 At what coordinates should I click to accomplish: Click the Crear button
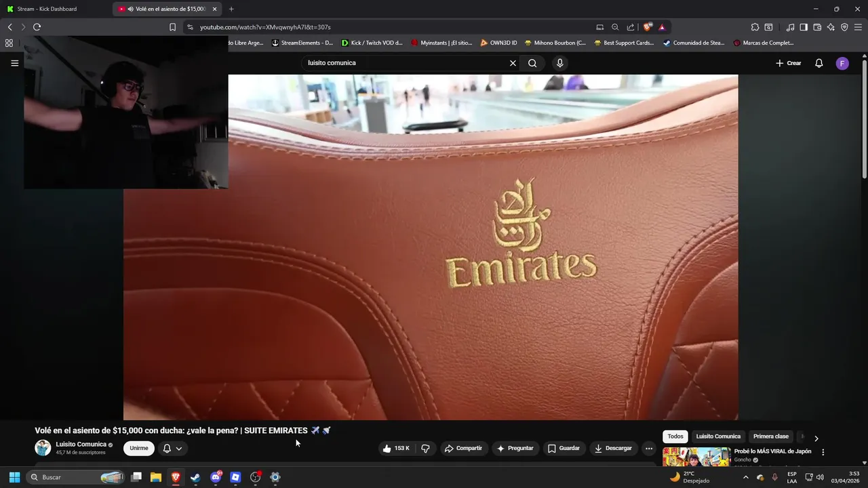[789, 63]
